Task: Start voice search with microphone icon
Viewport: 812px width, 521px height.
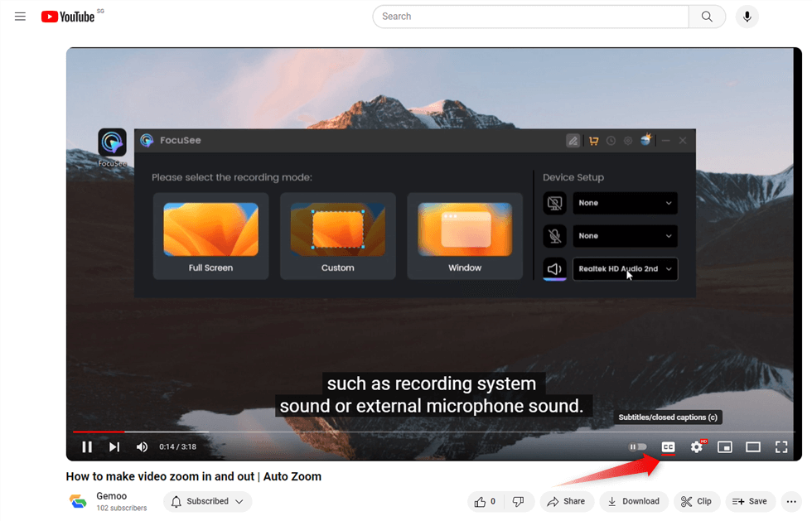Action: [747, 17]
